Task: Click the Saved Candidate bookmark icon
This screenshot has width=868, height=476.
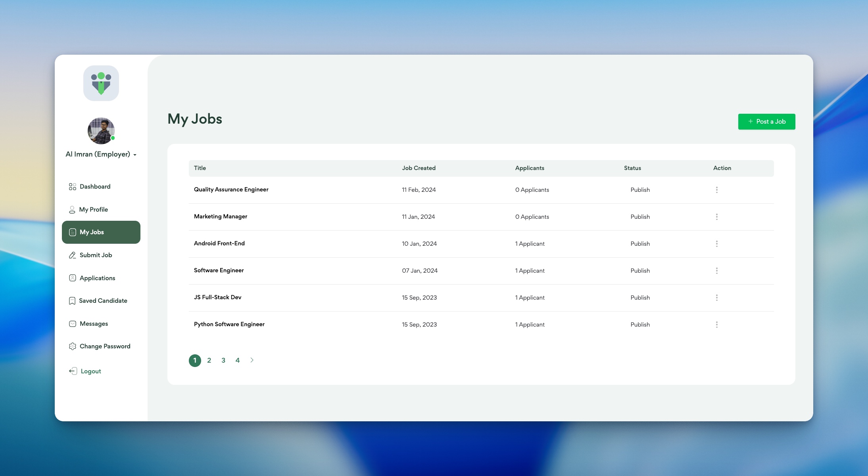Action: (x=72, y=301)
